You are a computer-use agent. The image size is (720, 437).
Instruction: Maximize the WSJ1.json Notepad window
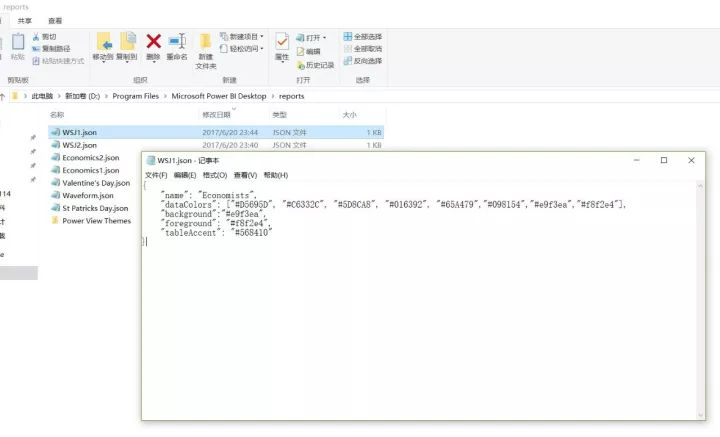(664, 160)
